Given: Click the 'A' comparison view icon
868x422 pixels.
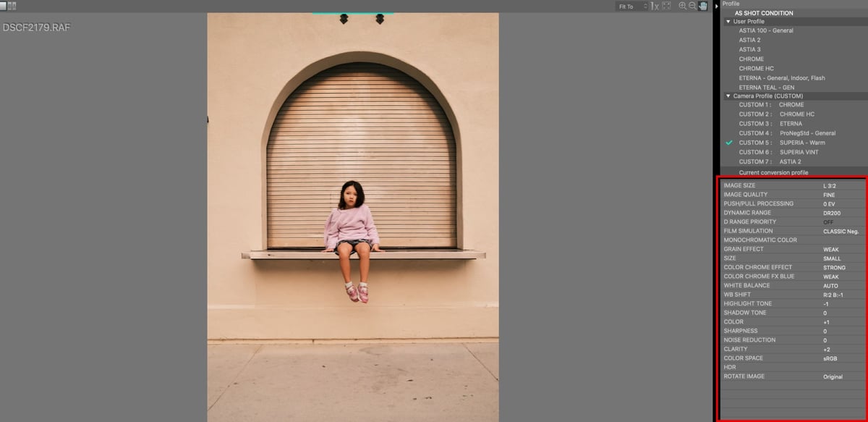Looking at the screenshot, I should pyautogui.click(x=14, y=5).
